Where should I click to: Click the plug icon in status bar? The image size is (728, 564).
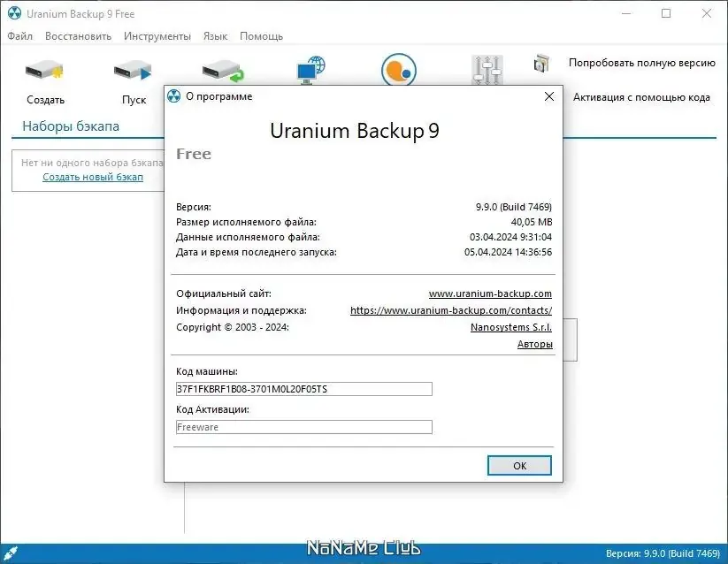tap(11, 553)
